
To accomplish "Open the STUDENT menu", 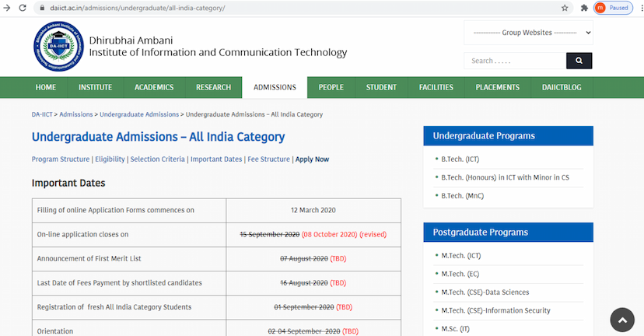I will tap(381, 87).
